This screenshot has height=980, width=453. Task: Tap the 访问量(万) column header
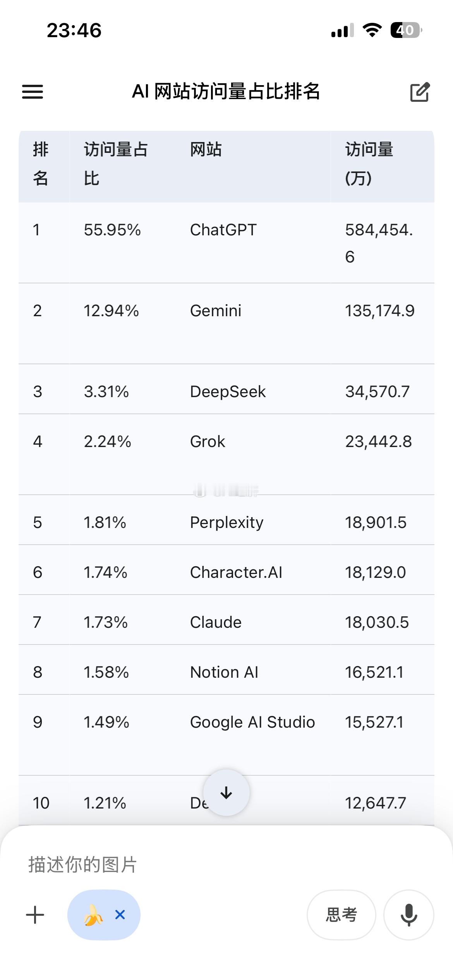(x=369, y=164)
